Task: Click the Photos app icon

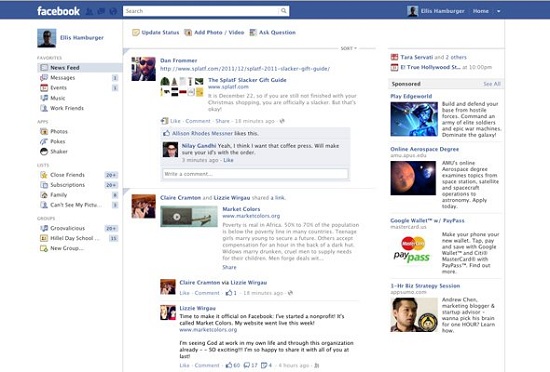Action: tap(44, 131)
